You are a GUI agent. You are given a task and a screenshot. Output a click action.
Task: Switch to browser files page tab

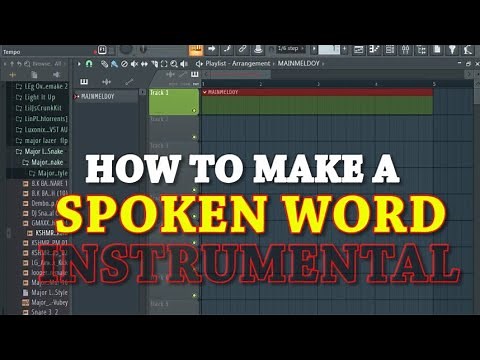(x=34, y=75)
